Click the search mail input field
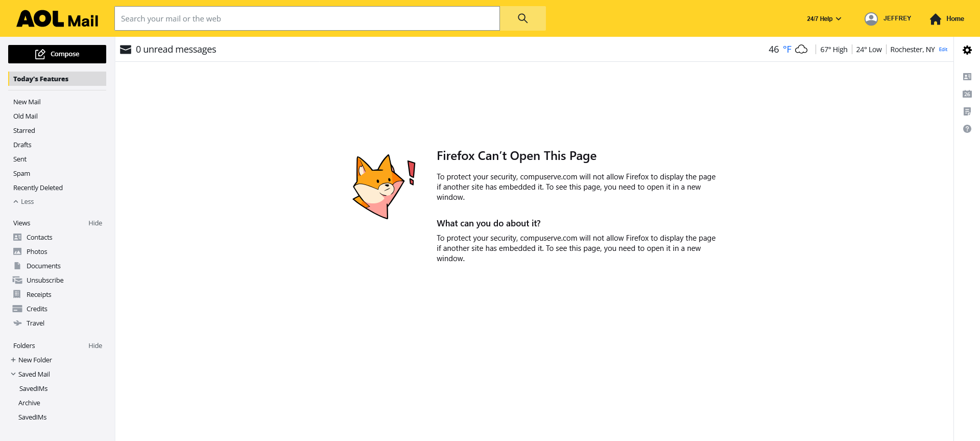The height and width of the screenshot is (441, 980). click(x=307, y=18)
